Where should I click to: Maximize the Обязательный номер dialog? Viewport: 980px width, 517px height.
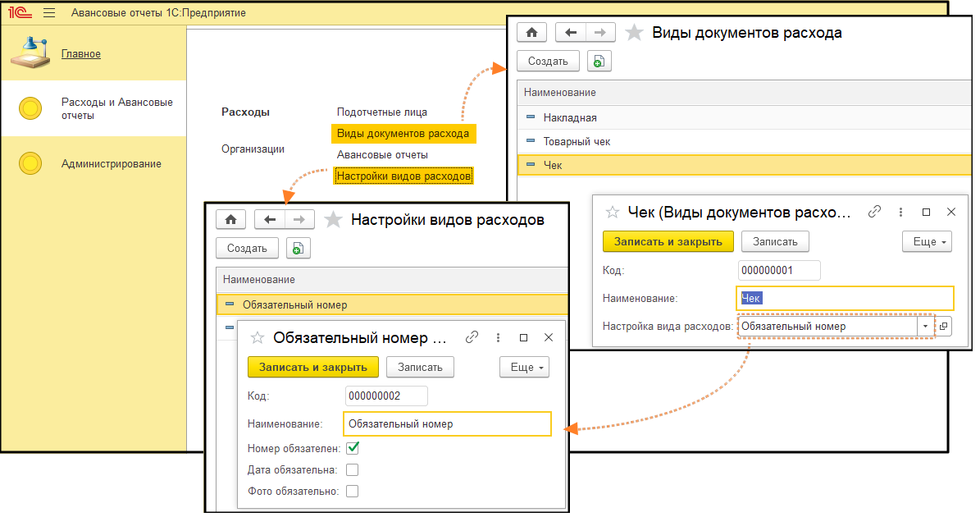(524, 337)
